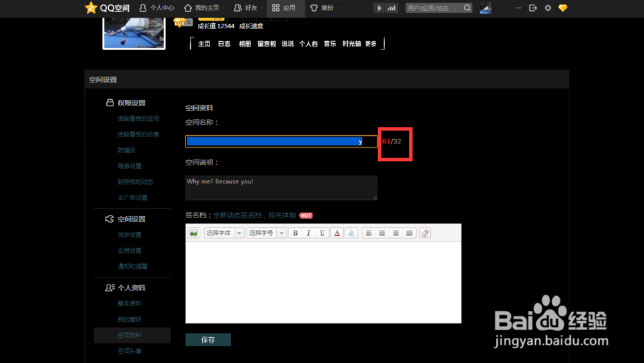Click the LV7 level badge
The height and width of the screenshot is (363, 644).
pyautogui.click(x=180, y=23)
